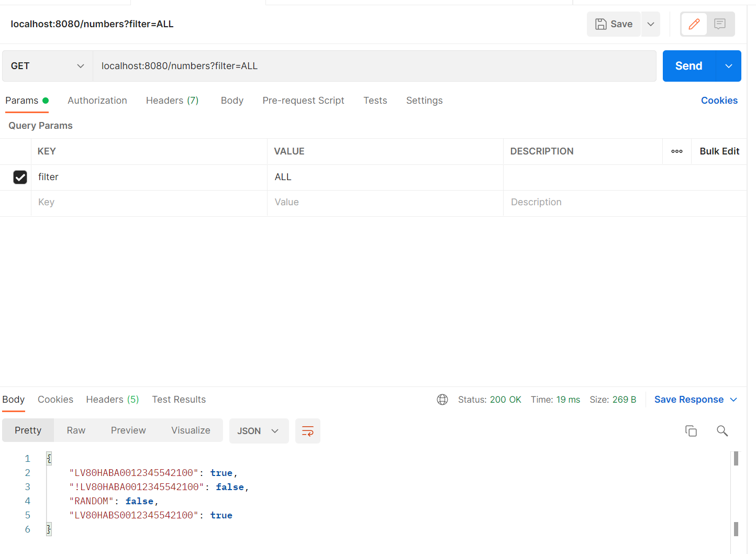Screen dimensions: 756x554
Task: Open the JSON format dropdown
Action: pyautogui.click(x=259, y=431)
